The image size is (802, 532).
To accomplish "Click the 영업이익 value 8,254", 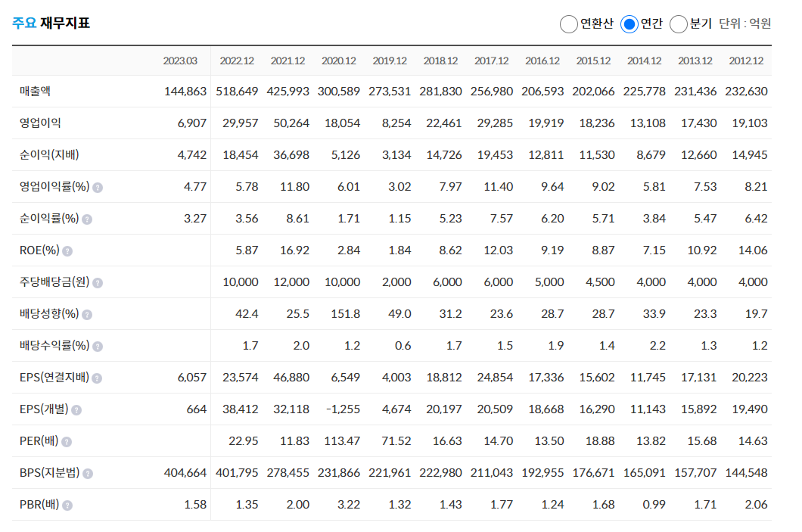I will (396, 123).
